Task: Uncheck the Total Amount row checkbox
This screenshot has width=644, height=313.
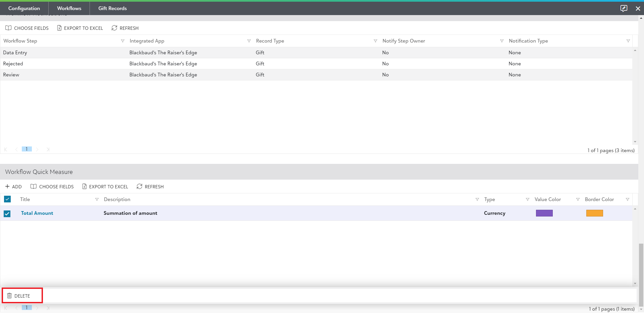Action: click(7, 213)
